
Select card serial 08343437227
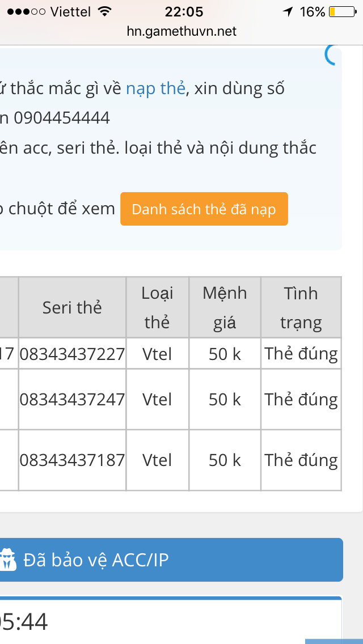72,354
